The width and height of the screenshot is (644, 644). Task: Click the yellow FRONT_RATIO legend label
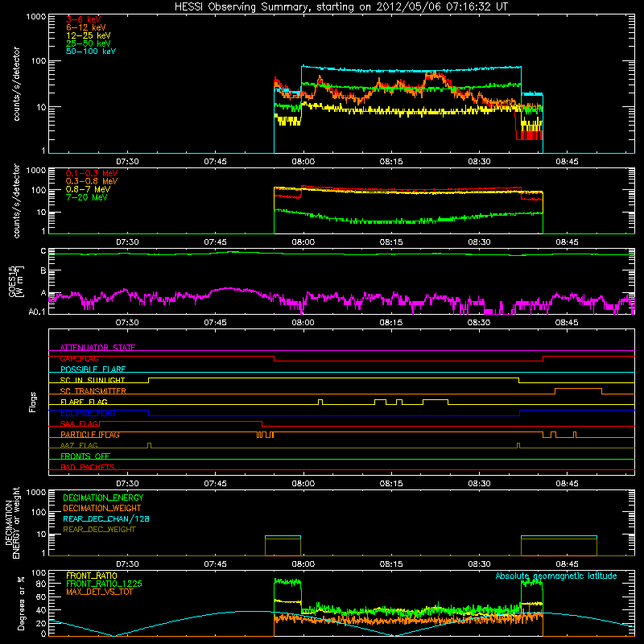(92, 576)
